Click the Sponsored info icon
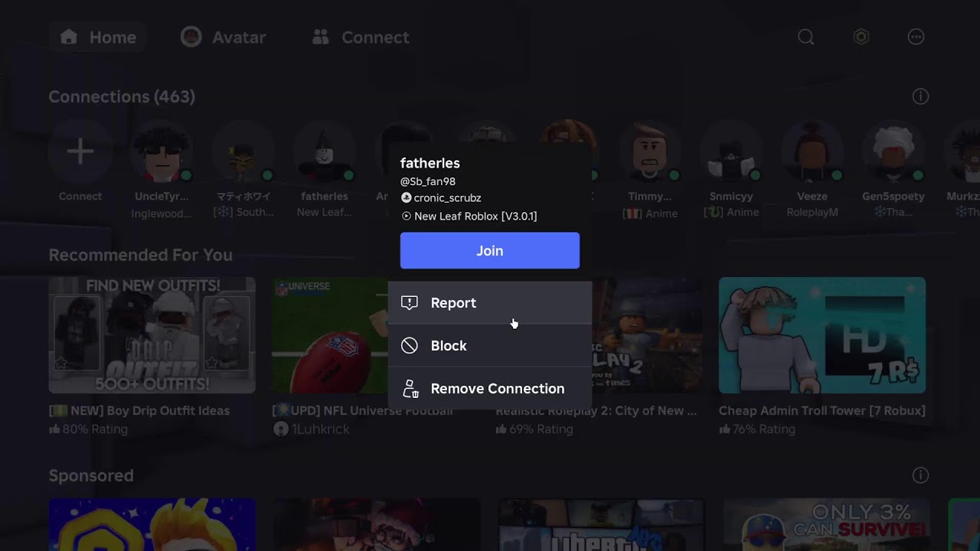 coord(920,475)
